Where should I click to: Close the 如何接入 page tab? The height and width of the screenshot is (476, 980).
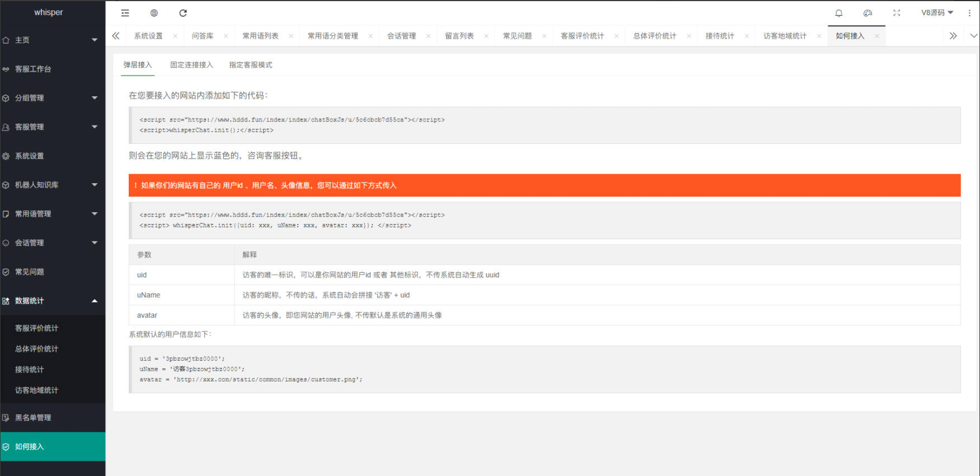(x=877, y=36)
